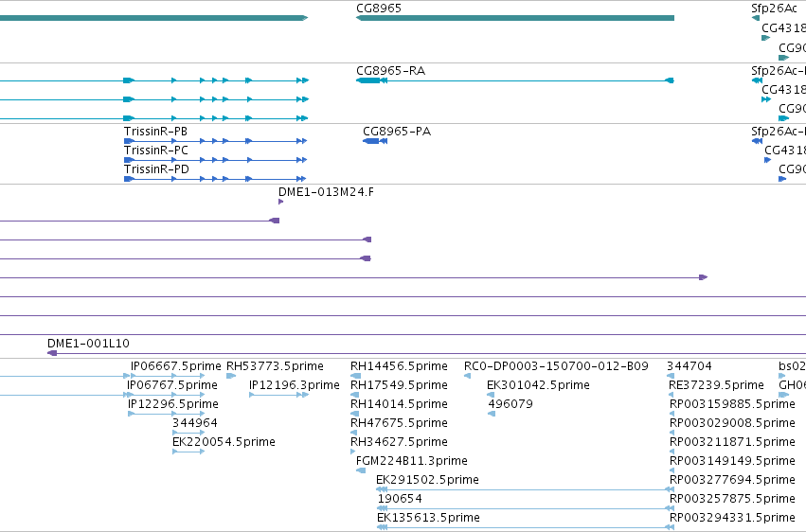The width and height of the screenshot is (806, 532).
Task: Click the purple DME1-001L10 arrowhead glyph
Action: (x=52, y=353)
